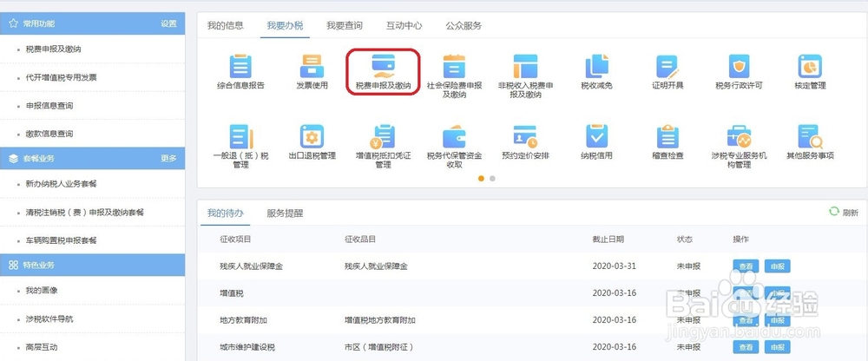Click 增值税 in 征收项目 column
The width and height of the screenshot is (868, 361).
click(231, 293)
